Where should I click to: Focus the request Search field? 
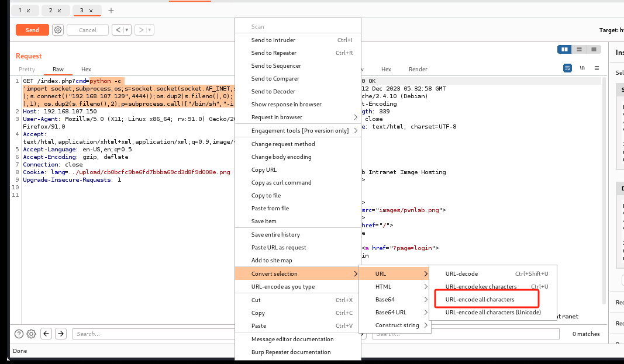tap(154, 334)
